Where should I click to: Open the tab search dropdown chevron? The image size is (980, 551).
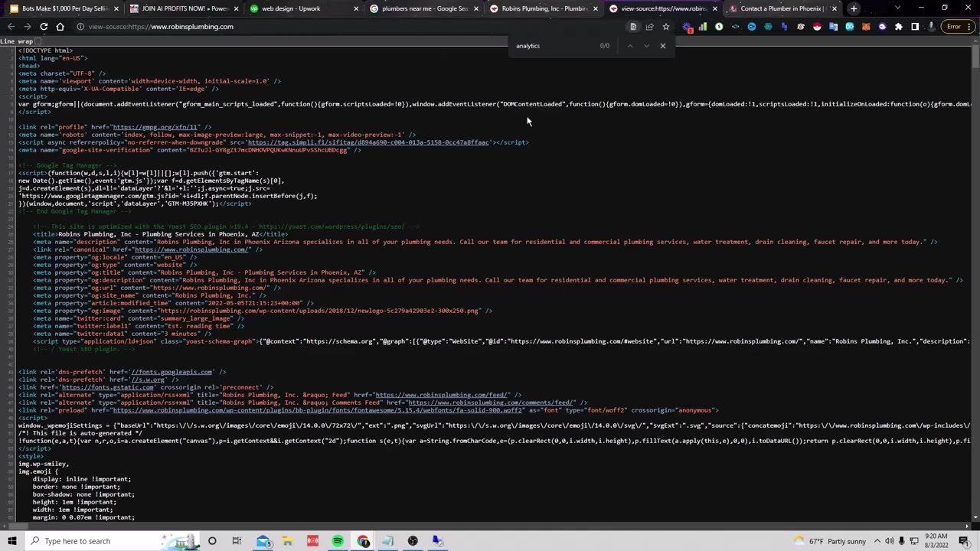[x=897, y=8]
